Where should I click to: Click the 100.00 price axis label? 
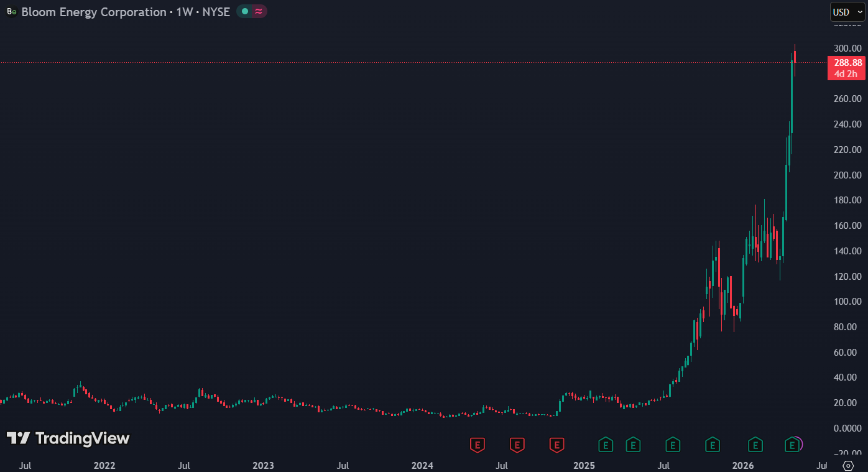tap(848, 302)
